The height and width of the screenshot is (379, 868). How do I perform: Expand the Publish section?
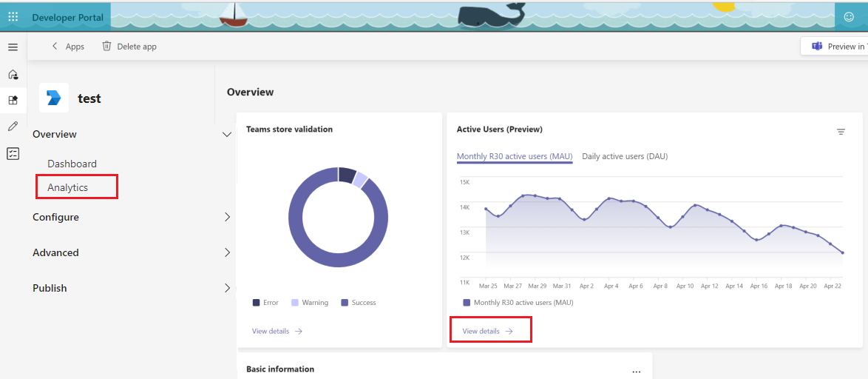click(x=227, y=288)
